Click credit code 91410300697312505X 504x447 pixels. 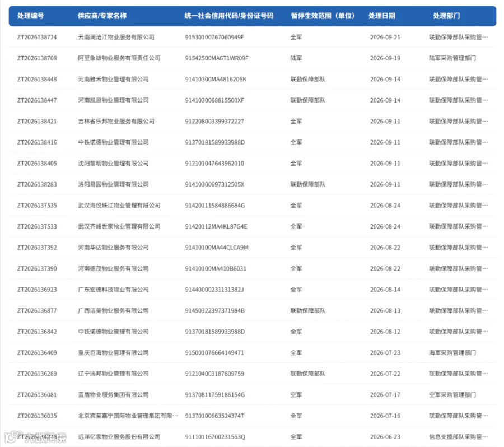(x=214, y=185)
